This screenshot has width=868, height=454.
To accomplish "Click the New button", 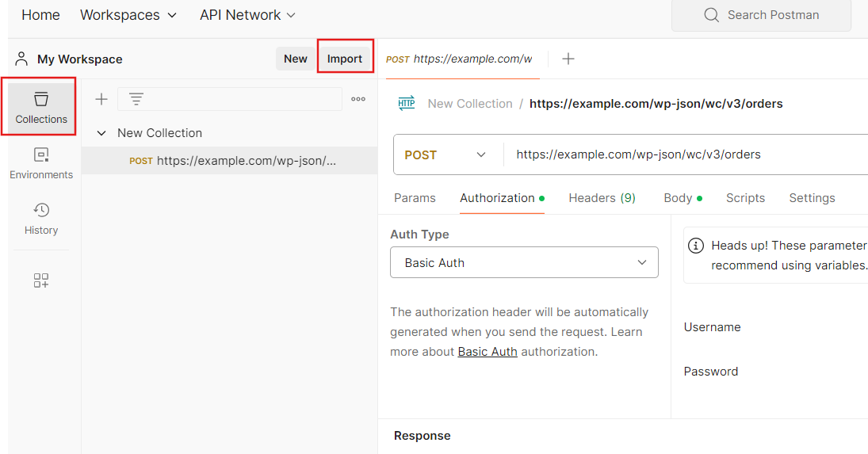I will tap(295, 59).
